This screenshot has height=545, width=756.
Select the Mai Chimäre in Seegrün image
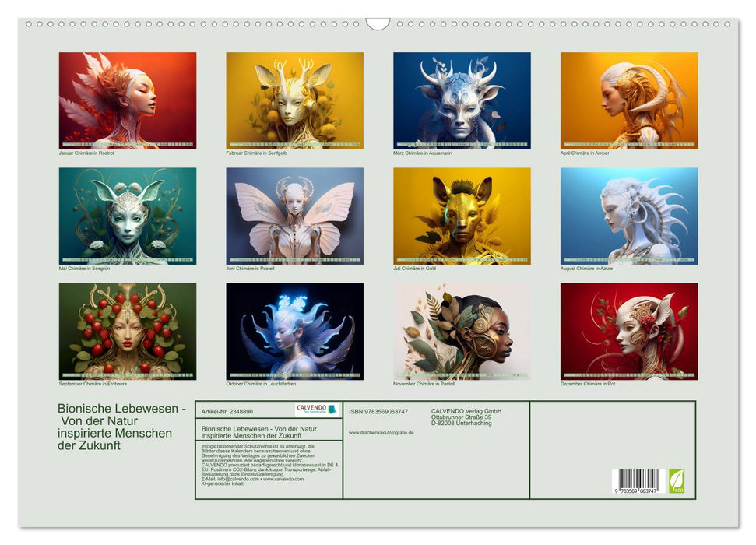pyautogui.click(x=127, y=216)
